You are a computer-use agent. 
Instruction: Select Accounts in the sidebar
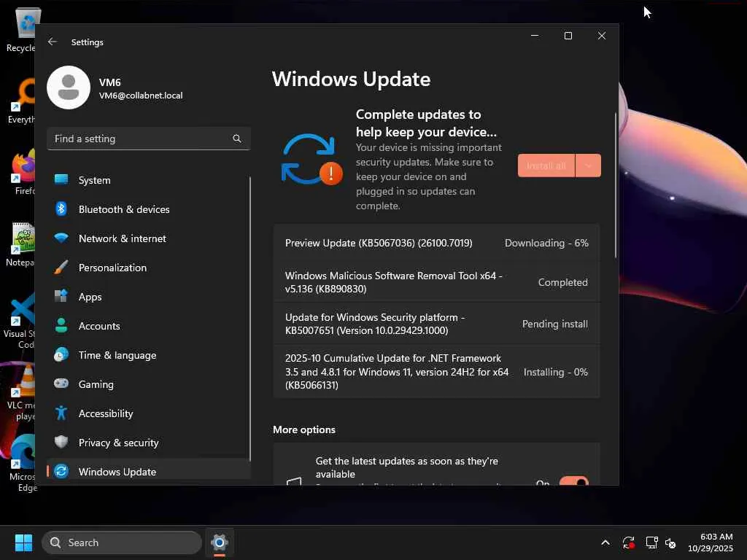[149, 326]
